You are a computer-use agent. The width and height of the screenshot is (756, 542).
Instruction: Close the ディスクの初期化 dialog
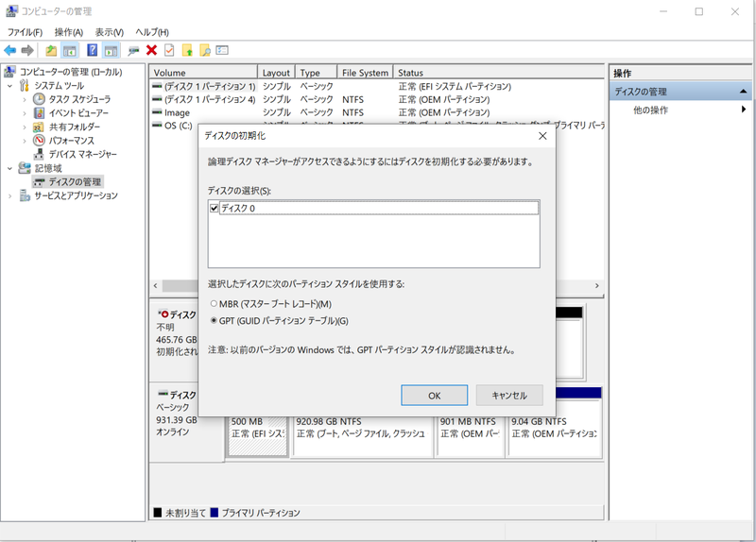pyautogui.click(x=542, y=136)
